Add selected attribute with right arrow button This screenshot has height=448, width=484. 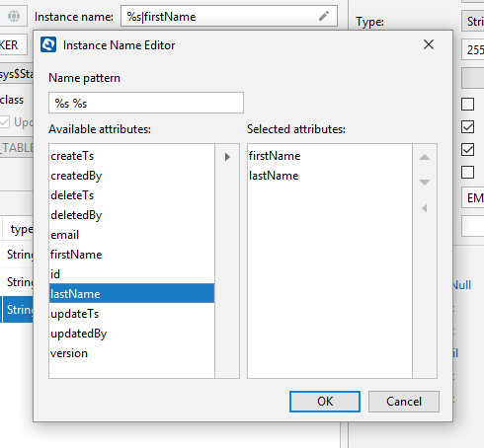(x=227, y=157)
